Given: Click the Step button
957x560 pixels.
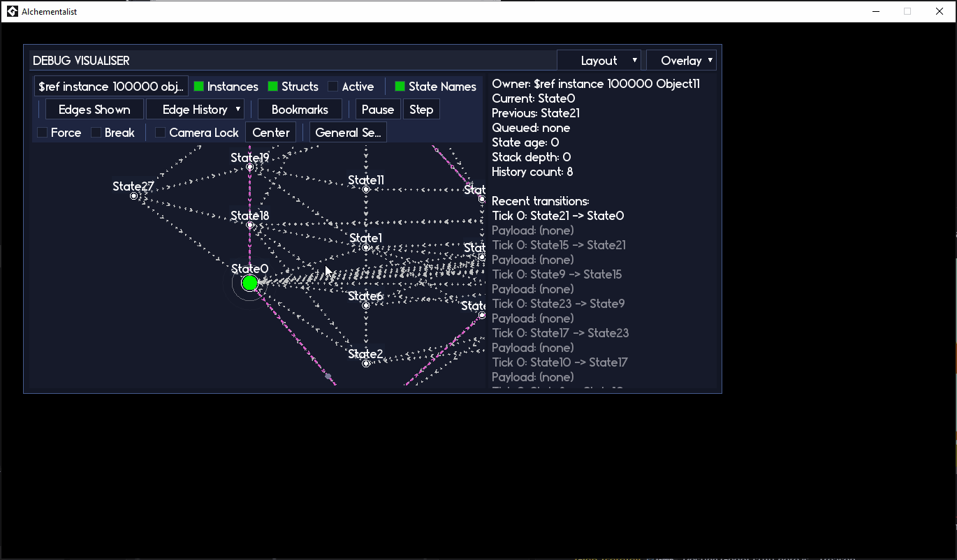Looking at the screenshot, I should [x=421, y=109].
